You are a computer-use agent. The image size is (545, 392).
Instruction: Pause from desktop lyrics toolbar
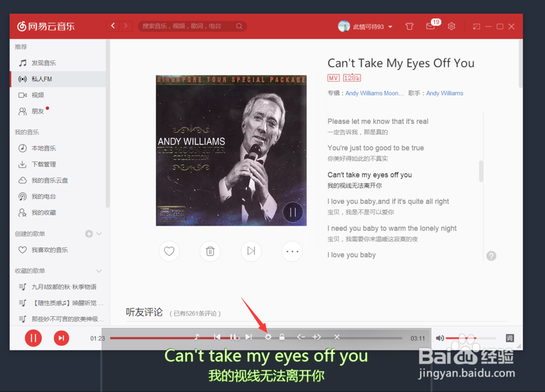click(x=233, y=337)
